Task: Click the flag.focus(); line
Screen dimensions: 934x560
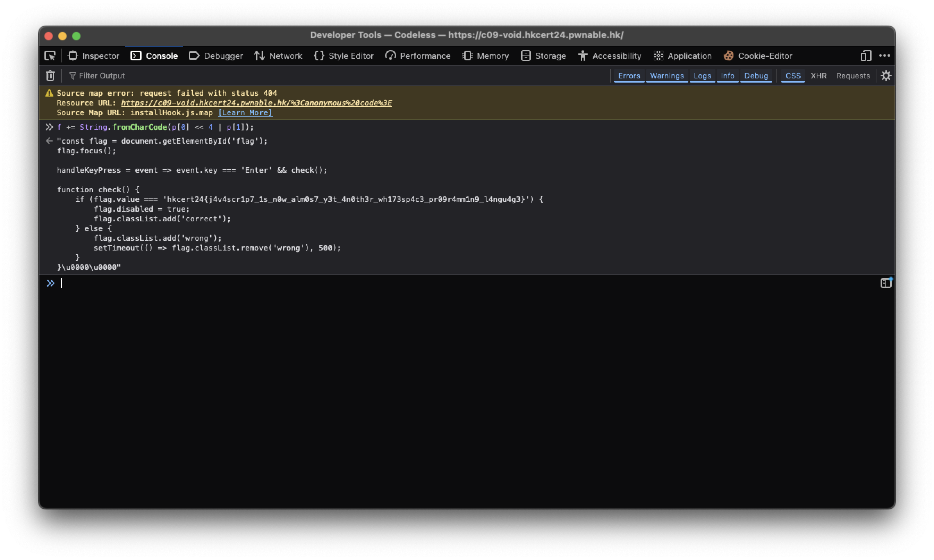Action: pos(86,151)
